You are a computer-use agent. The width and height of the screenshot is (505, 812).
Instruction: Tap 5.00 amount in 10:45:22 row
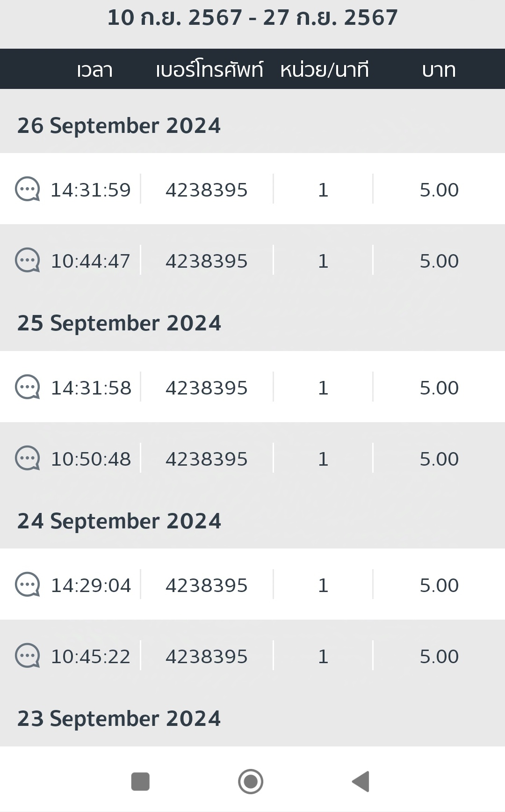click(x=439, y=657)
